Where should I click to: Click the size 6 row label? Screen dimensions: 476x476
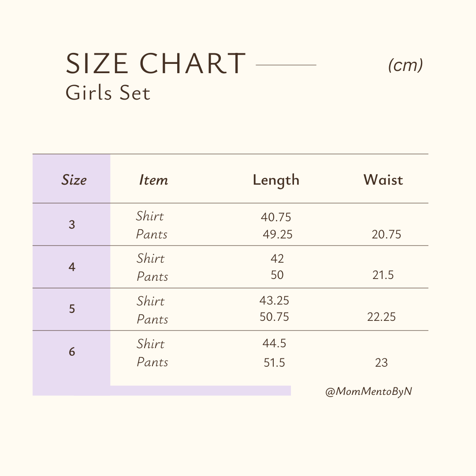point(72,352)
